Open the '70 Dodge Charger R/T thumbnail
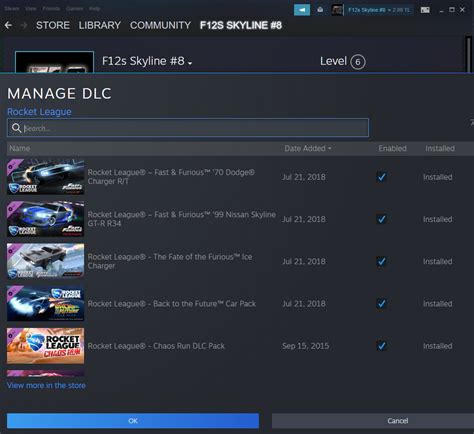474x434 pixels. point(45,177)
